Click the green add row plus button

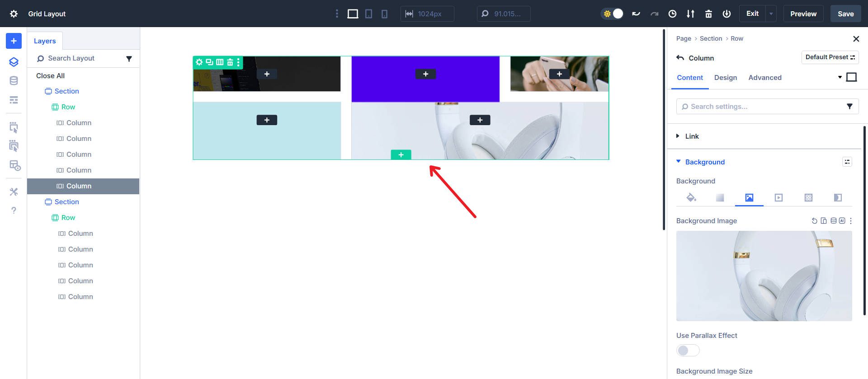click(x=401, y=155)
